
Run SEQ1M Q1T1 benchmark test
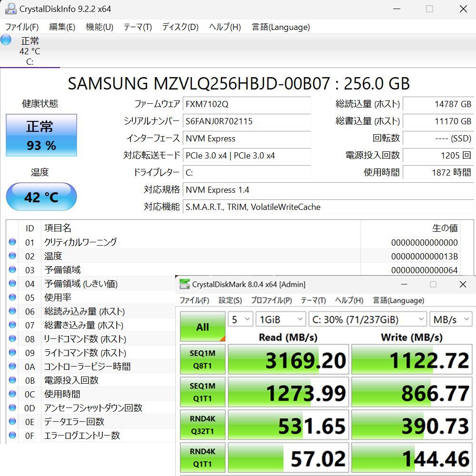coord(202,392)
